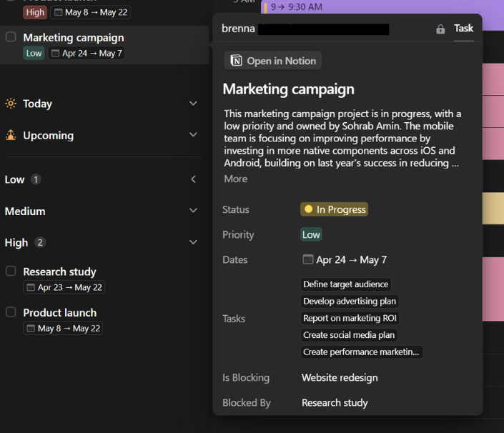Click the Upcoming section icon
The height and width of the screenshot is (433, 504).
pyautogui.click(x=11, y=135)
